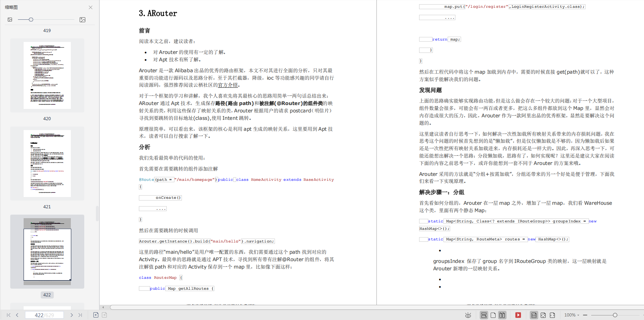Viewport: 644px width, 320px height.
Task: Click the 解决步骤一：分组 heading
Action: click(442, 192)
